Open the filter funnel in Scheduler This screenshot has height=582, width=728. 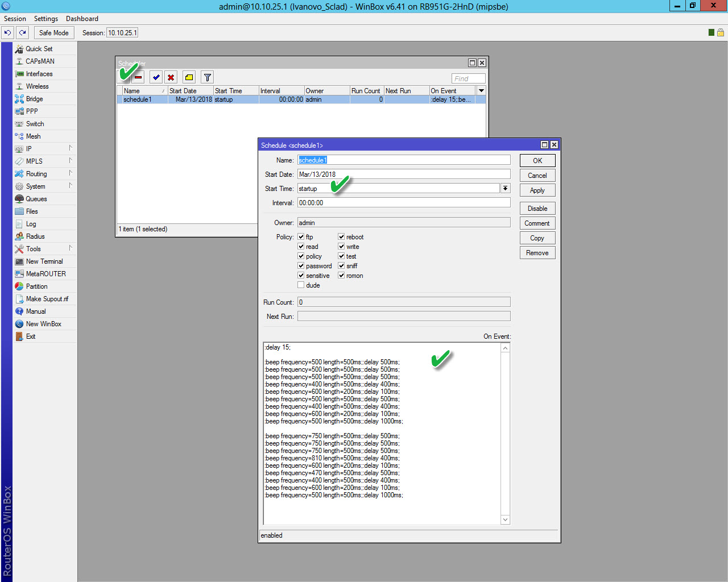[x=208, y=77]
